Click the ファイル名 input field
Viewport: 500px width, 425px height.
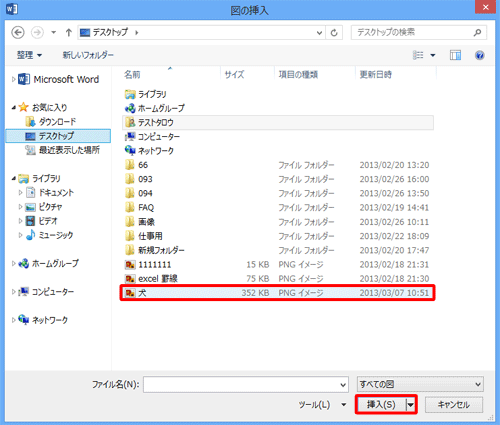246,385
